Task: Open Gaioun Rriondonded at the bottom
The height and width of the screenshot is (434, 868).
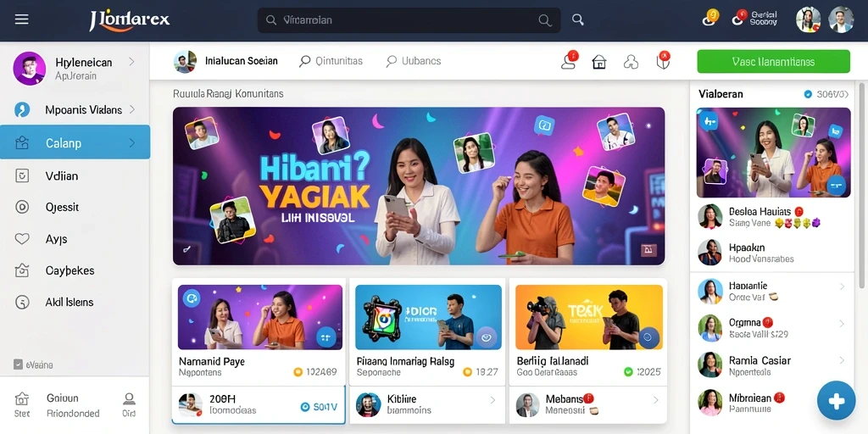Action: (x=73, y=405)
